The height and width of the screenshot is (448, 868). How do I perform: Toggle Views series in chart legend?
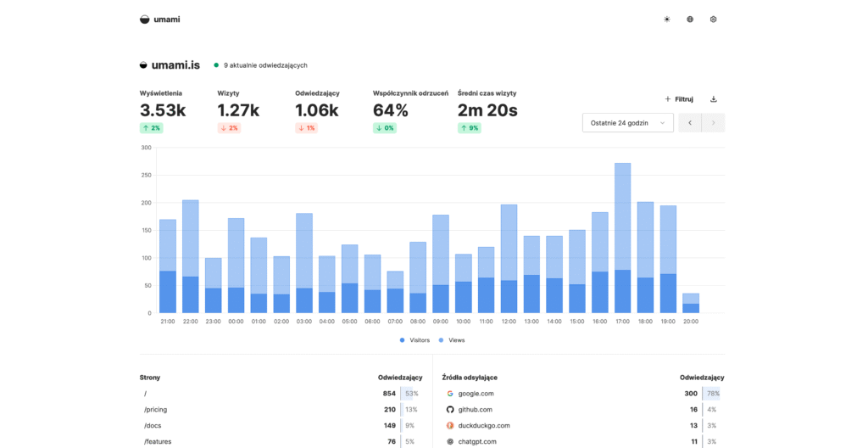click(452, 340)
